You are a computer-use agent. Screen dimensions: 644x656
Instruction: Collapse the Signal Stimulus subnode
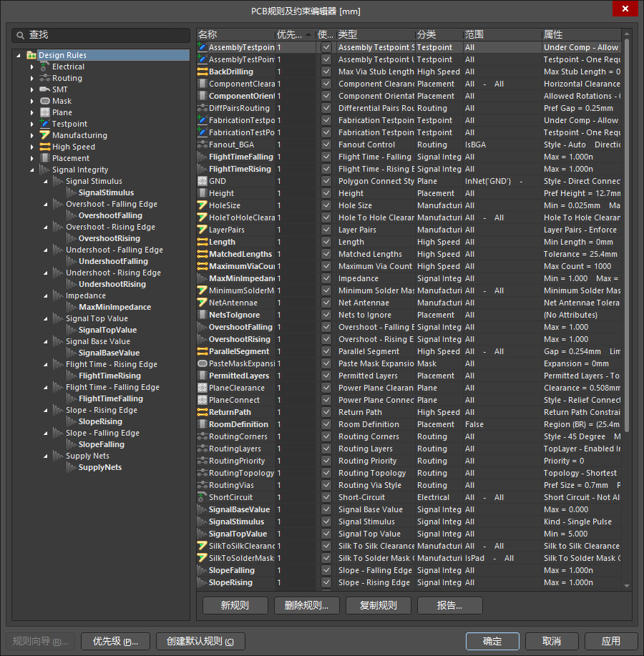point(46,181)
